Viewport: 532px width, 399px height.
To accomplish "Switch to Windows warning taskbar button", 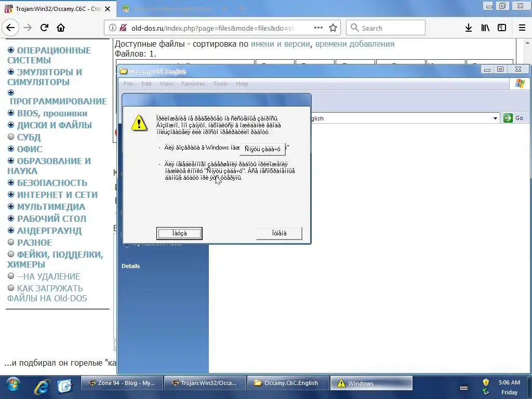I will (371, 383).
